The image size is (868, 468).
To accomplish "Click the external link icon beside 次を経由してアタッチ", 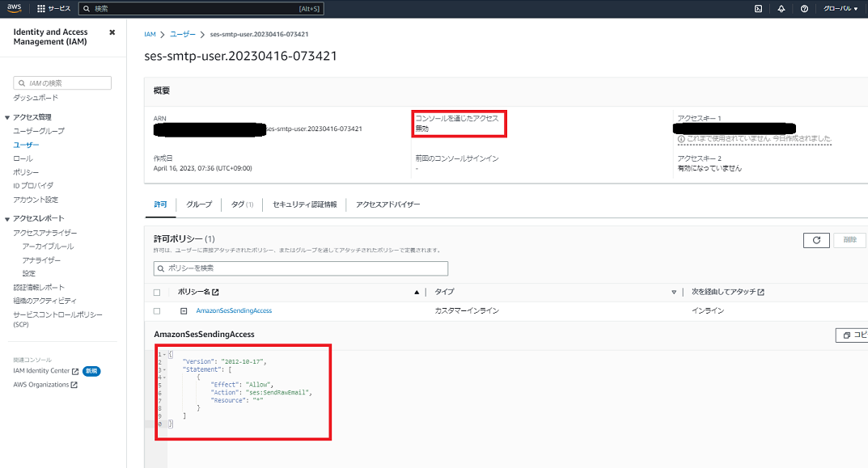I will pyautogui.click(x=760, y=292).
